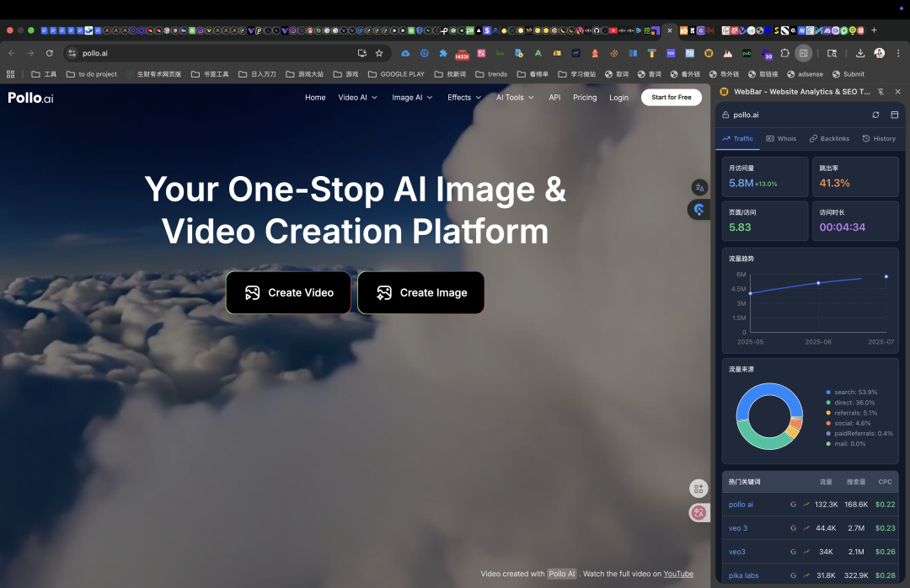Bookmark this page with the star icon
The image size is (910, 588).
pyautogui.click(x=379, y=53)
